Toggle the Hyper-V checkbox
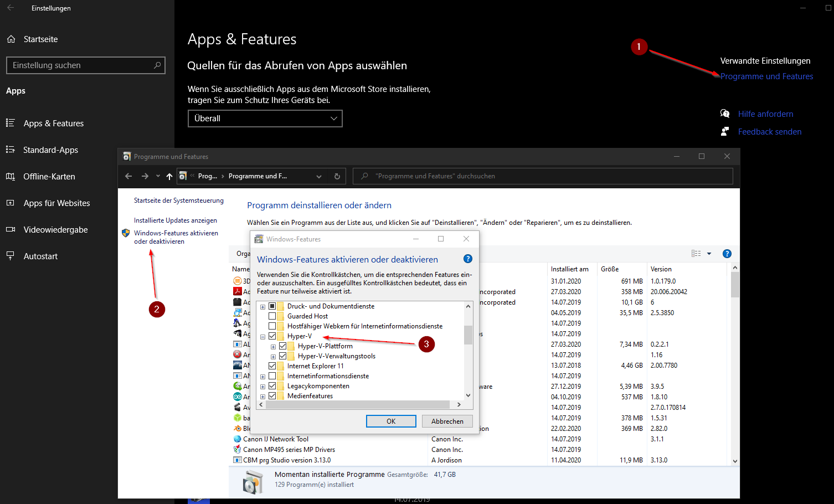This screenshot has width=834, height=504. (272, 336)
